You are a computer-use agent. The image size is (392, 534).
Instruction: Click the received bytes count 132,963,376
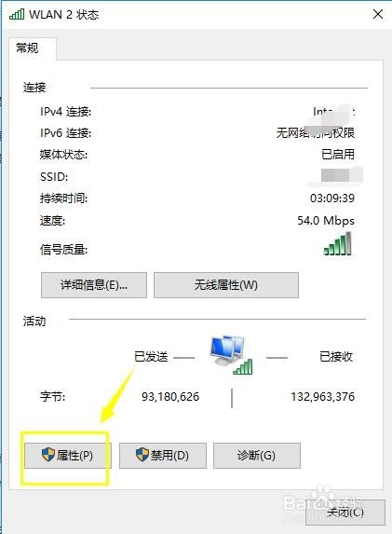point(322,397)
